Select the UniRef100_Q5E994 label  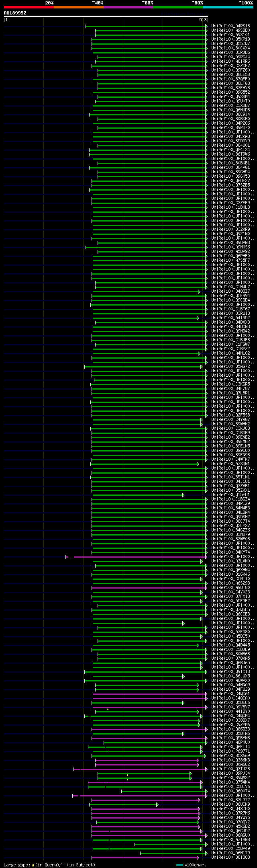[x=230, y=296]
